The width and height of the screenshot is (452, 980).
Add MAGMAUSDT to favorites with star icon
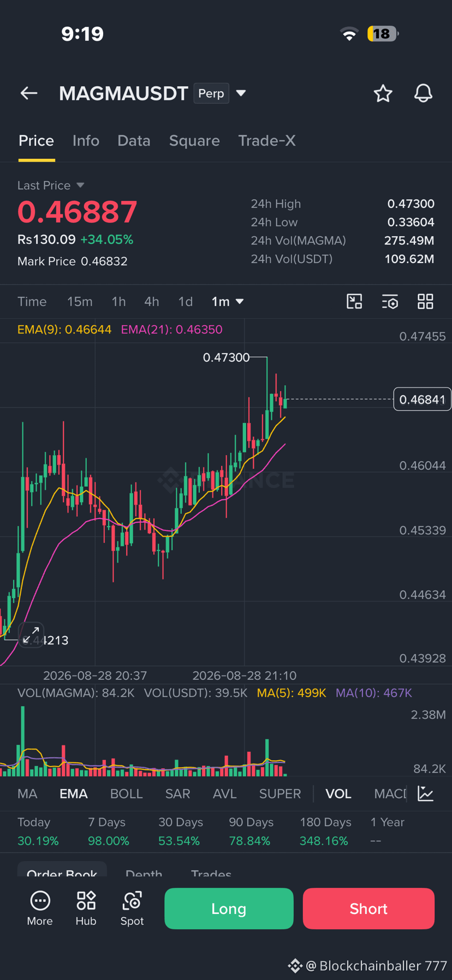pos(383,93)
